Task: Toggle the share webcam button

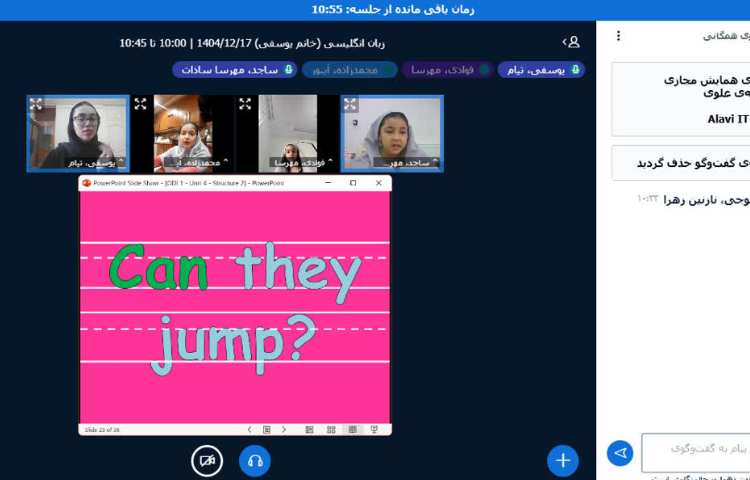Action: pos(207,461)
